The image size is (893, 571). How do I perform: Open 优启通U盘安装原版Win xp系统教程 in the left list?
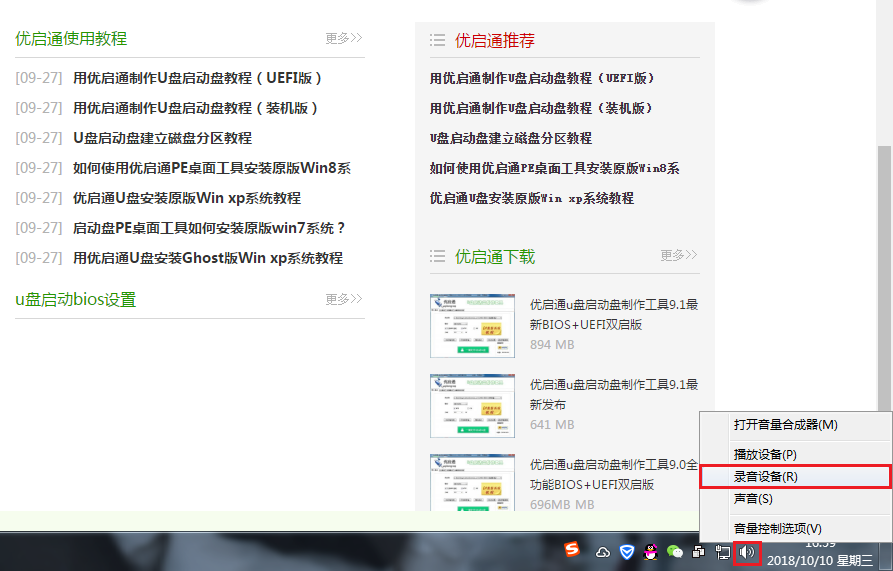pyautogui.click(x=187, y=198)
